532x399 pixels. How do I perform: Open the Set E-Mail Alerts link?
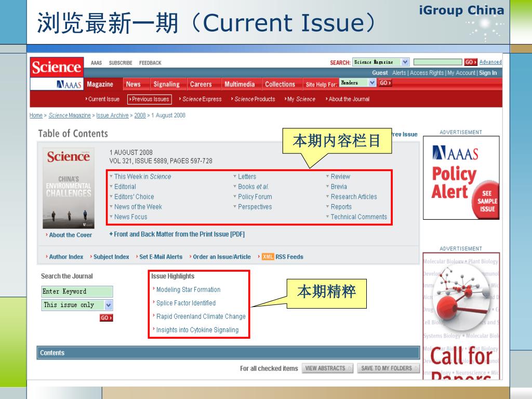tap(161, 257)
